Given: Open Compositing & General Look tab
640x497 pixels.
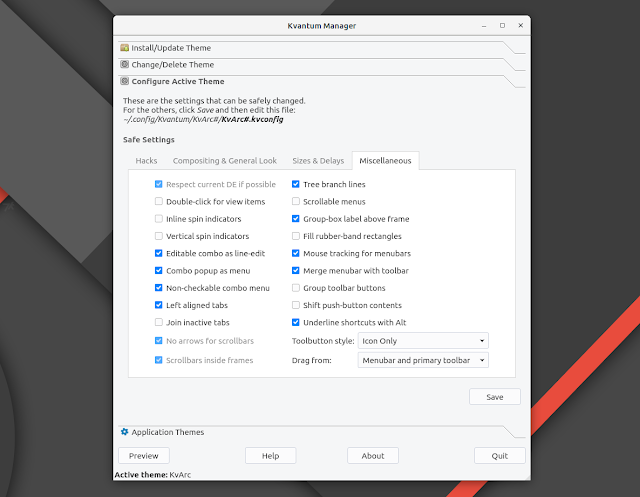Looking at the screenshot, I should click(224, 160).
